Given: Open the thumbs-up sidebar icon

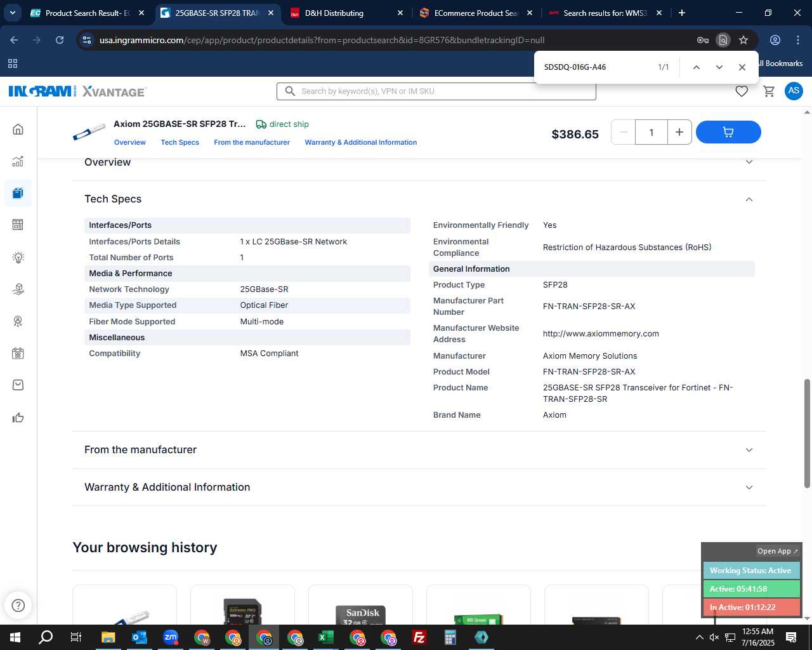Looking at the screenshot, I should tap(18, 418).
